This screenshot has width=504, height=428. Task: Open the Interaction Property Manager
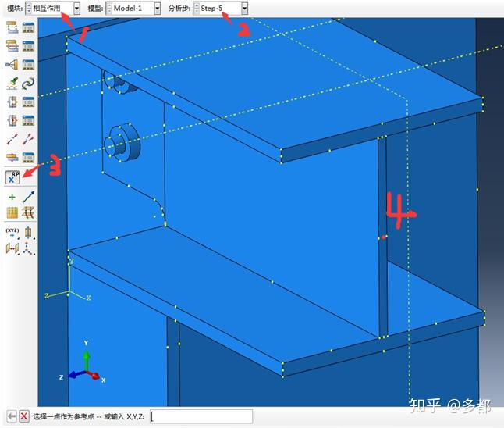click(28, 46)
